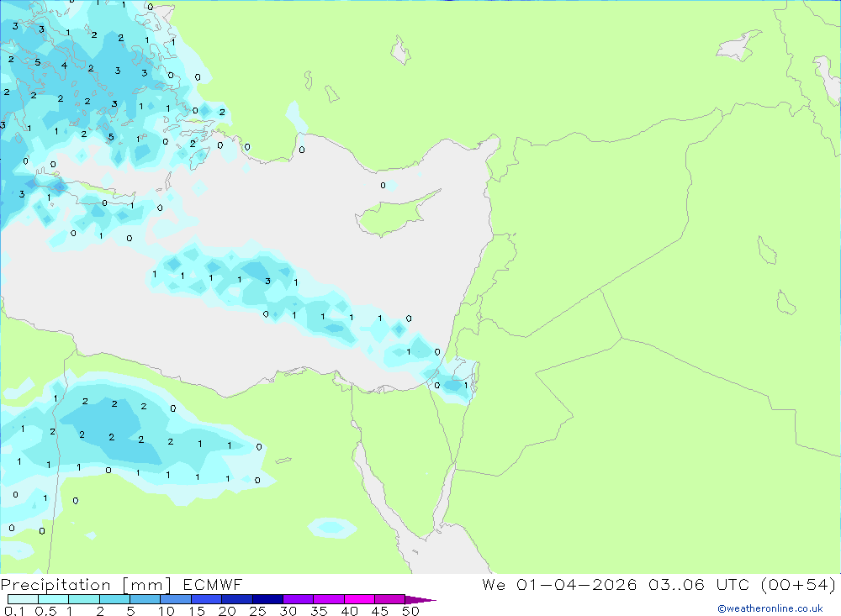This screenshot has height=616, width=841.
Task: Pick the 0.1–0.5 mm lightest cyan swatch
Action: tap(23, 599)
